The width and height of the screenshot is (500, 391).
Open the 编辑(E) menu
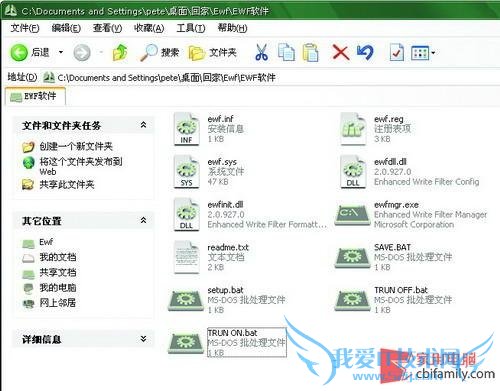pyautogui.click(x=66, y=28)
